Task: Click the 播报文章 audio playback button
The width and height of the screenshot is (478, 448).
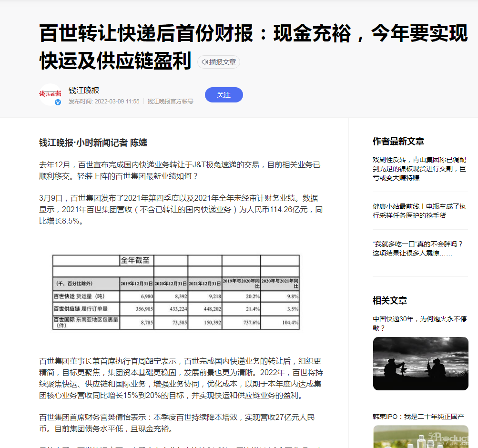Action: point(219,62)
